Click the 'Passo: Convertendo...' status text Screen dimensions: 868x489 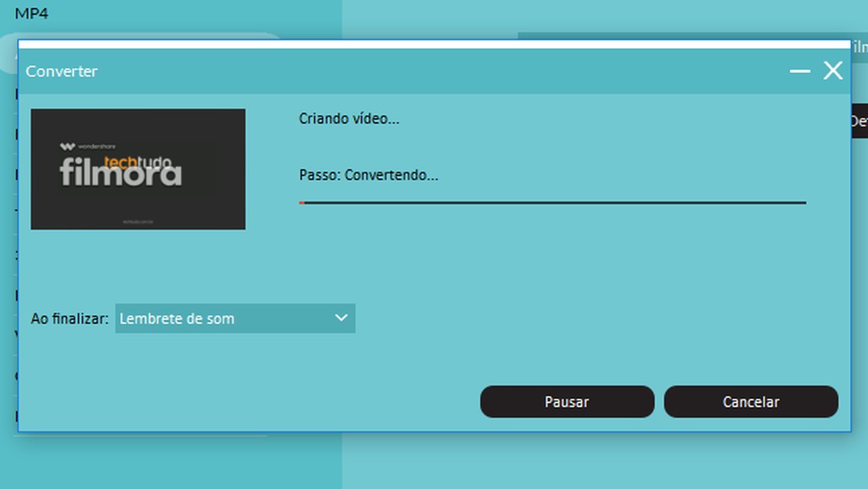pos(369,175)
